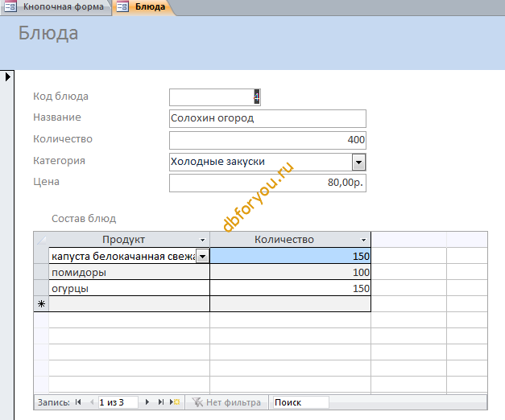Click the form icon on the Блюда tab
This screenshot has height=420, width=505.
(122, 6)
